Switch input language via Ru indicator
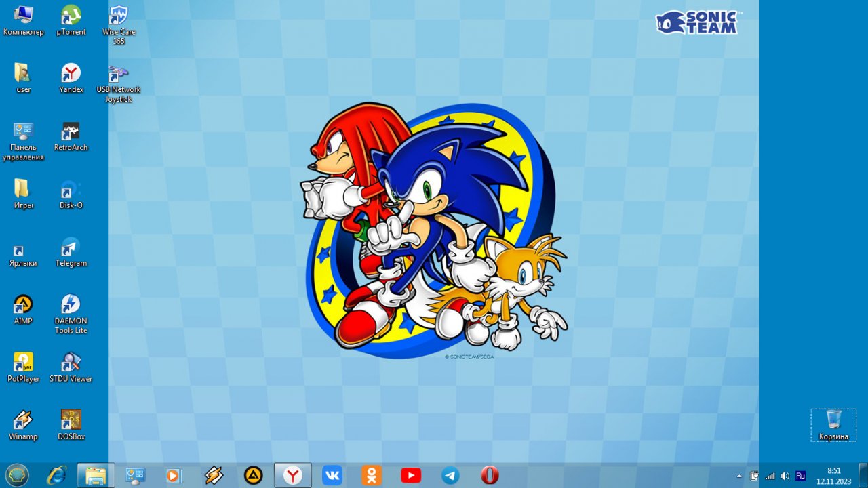 800,476
